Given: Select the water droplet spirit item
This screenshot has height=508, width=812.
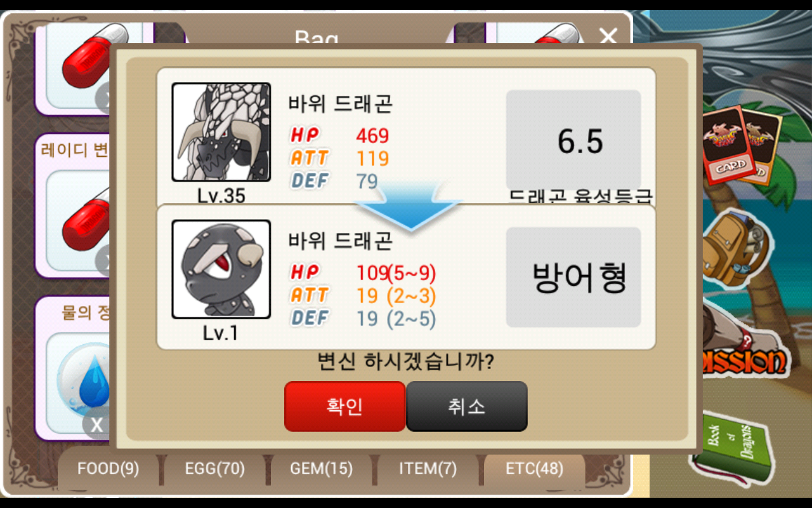Looking at the screenshot, I should click(82, 375).
